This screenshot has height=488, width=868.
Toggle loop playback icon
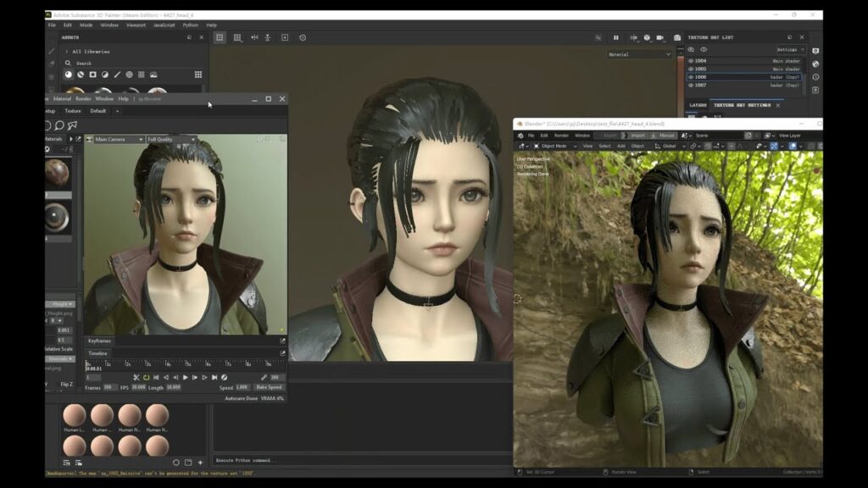(146, 377)
